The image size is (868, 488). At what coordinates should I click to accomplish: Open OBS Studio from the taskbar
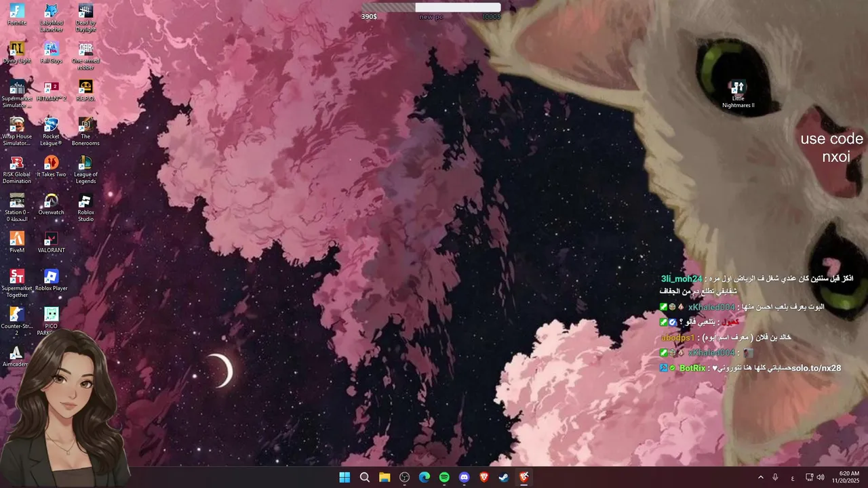point(405,477)
